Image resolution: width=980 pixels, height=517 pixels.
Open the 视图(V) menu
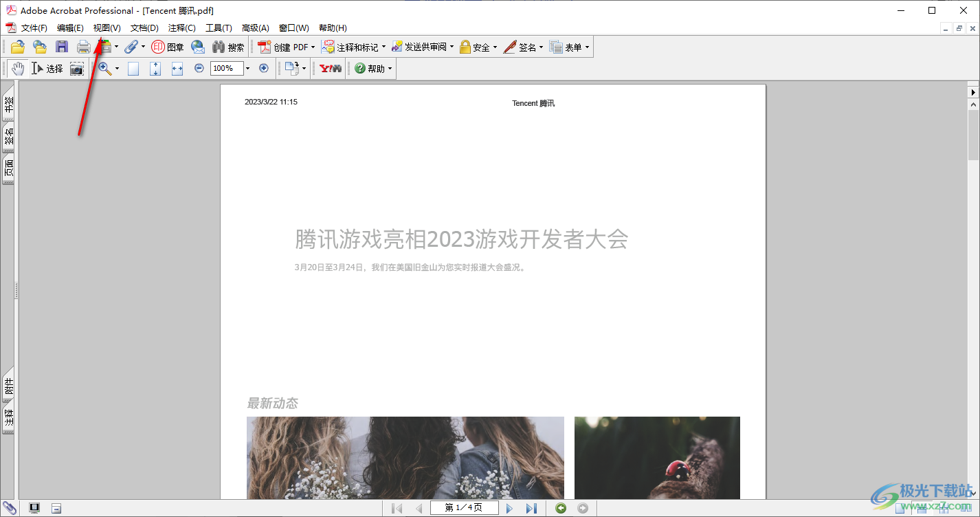coord(107,27)
